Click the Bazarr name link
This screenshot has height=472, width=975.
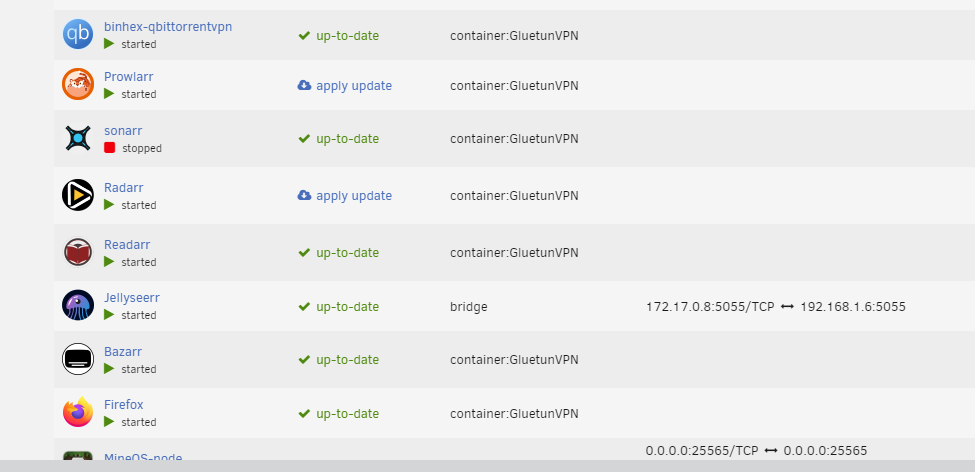[x=123, y=352]
